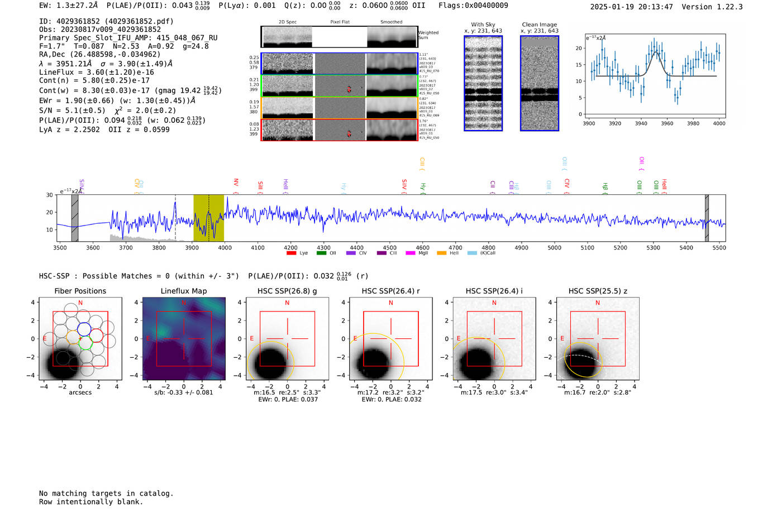Select the Weighted Sum 2D spectrum row
This screenshot has width=782, height=532.
tap(339, 37)
